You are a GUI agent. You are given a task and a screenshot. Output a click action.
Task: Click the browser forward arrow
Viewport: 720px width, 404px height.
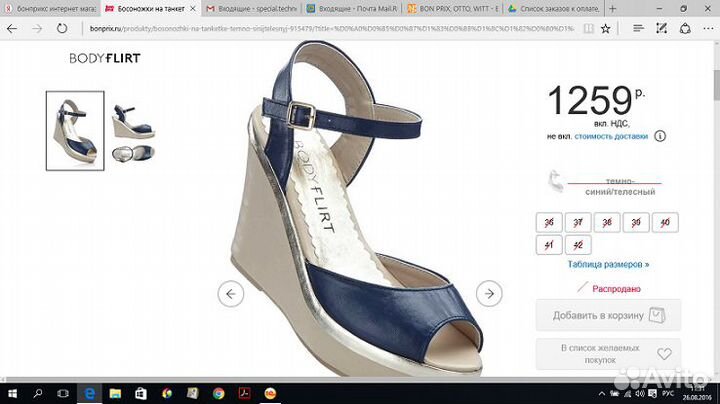[x=37, y=28]
